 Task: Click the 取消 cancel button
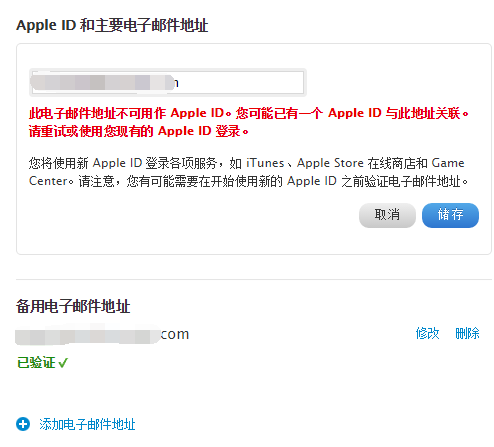point(387,215)
